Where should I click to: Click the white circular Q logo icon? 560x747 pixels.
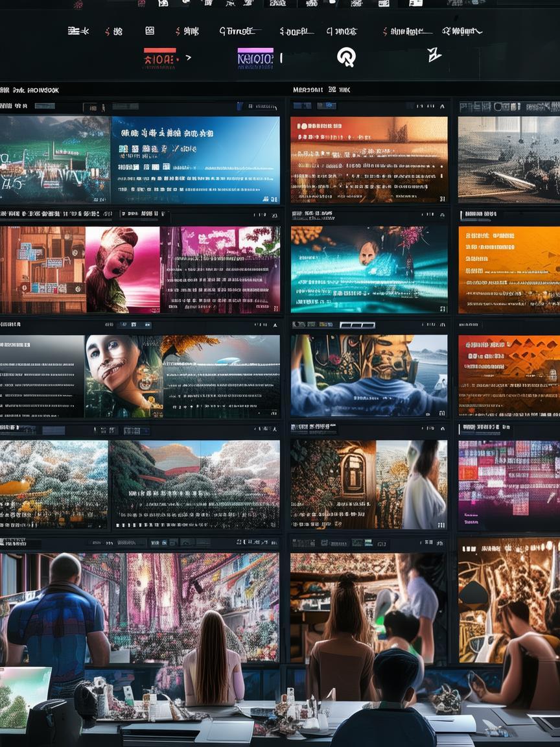pos(346,57)
